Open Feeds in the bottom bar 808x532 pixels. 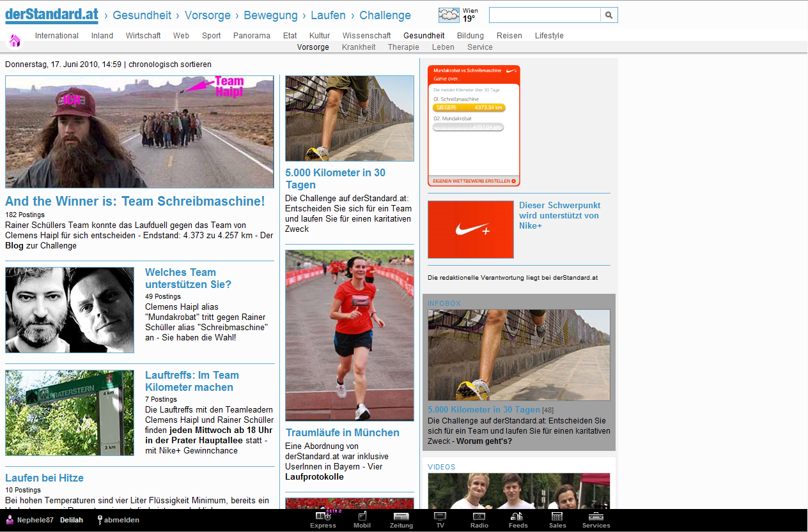pos(518,521)
